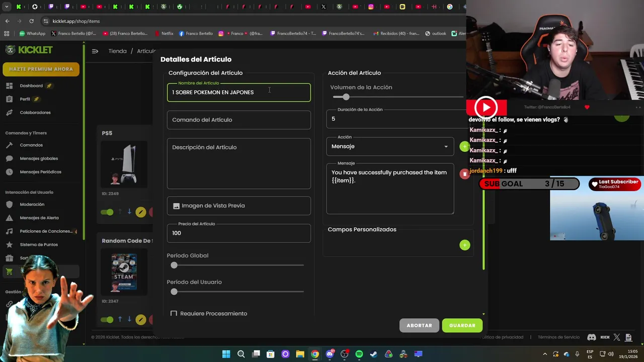The image size is (644, 362).
Task: Open Chrome tab search dropdown
Action: pyautogui.click(x=7, y=7)
